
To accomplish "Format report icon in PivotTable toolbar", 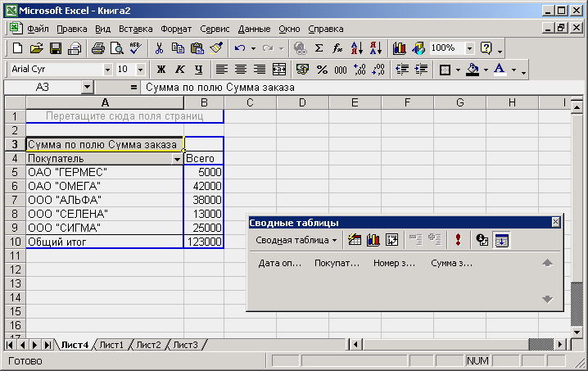I will [x=355, y=240].
